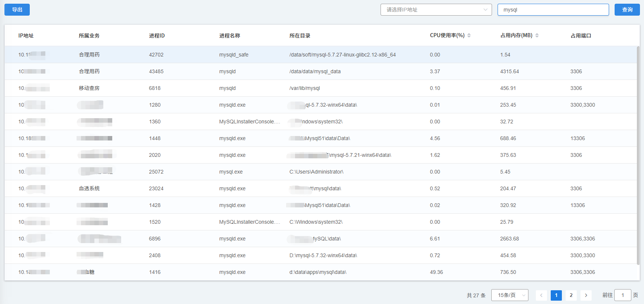Click process ID 25072
The height and width of the screenshot is (304, 644).
(156, 172)
